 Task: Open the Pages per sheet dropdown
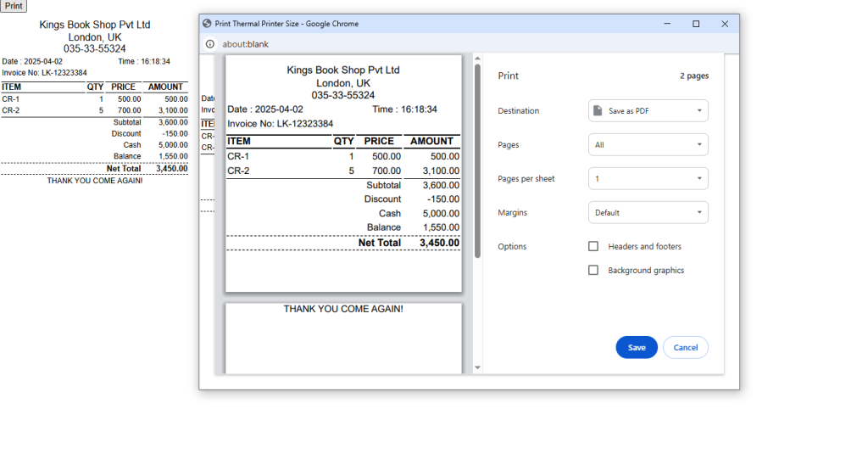pos(648,179)
